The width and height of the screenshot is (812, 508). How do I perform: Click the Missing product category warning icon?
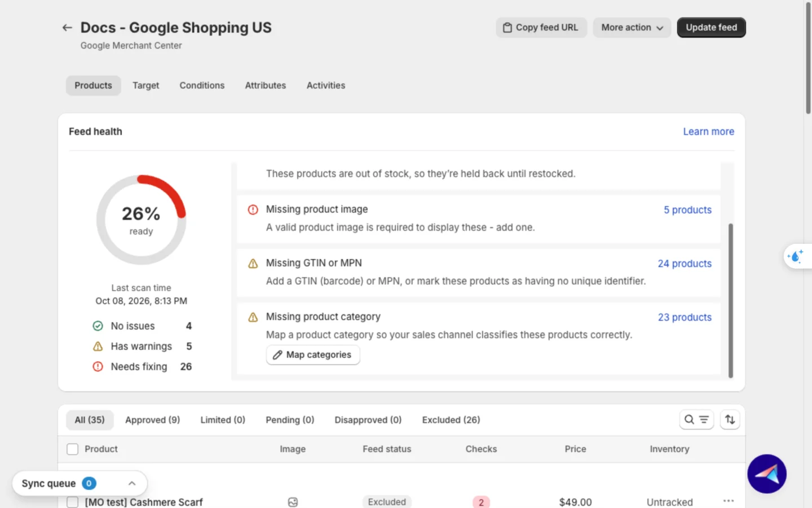pyautogui.click(x=253, y=317)
